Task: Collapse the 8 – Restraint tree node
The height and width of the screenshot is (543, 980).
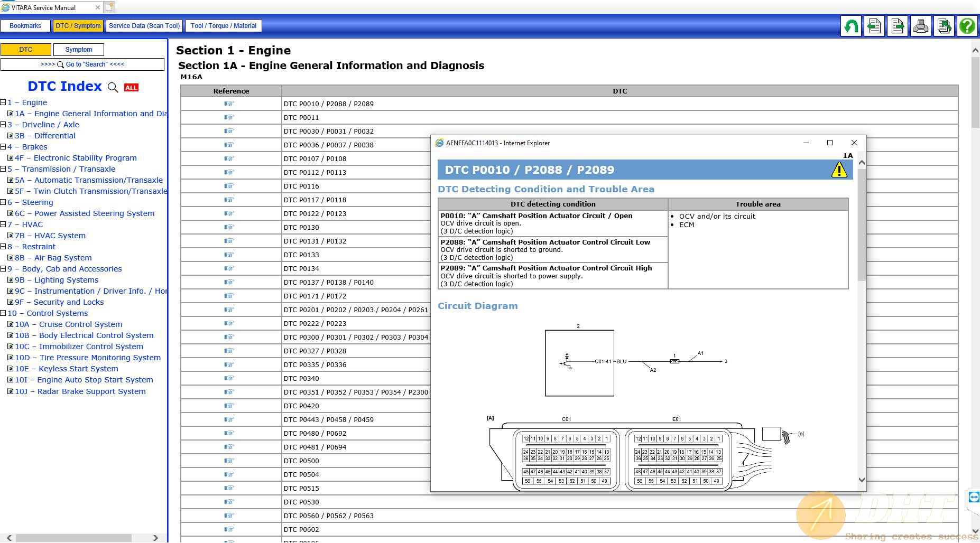Action: [x=3, y=247]
